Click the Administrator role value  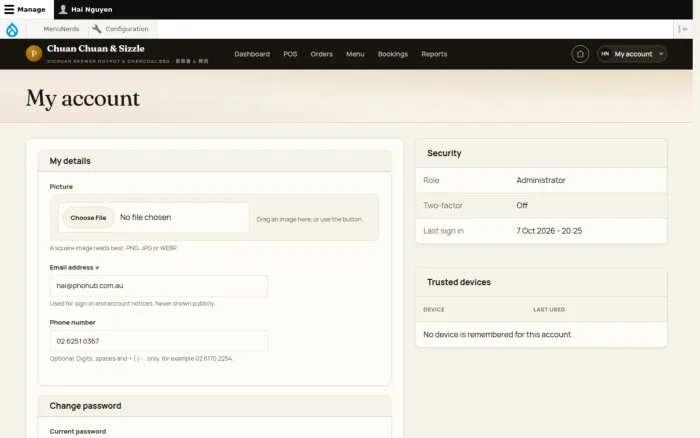541,180
